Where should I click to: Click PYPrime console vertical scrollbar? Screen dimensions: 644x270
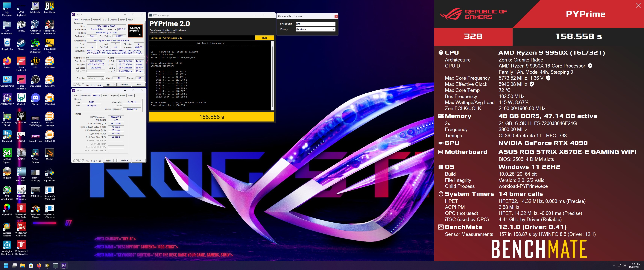click(273, 75)
